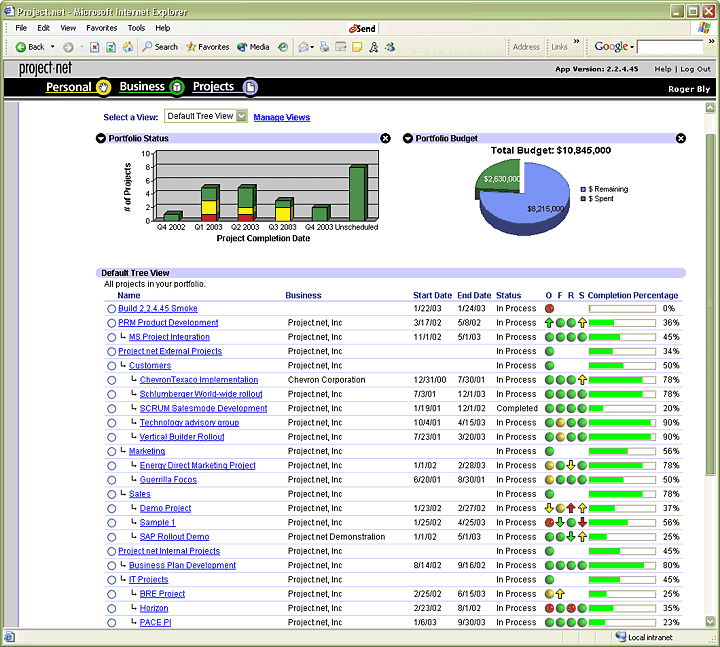The height and width of the screenshot is (647, 720).
Task: Click yellow up arrow in ChevronTexaco row
Action: click(582, 380)
